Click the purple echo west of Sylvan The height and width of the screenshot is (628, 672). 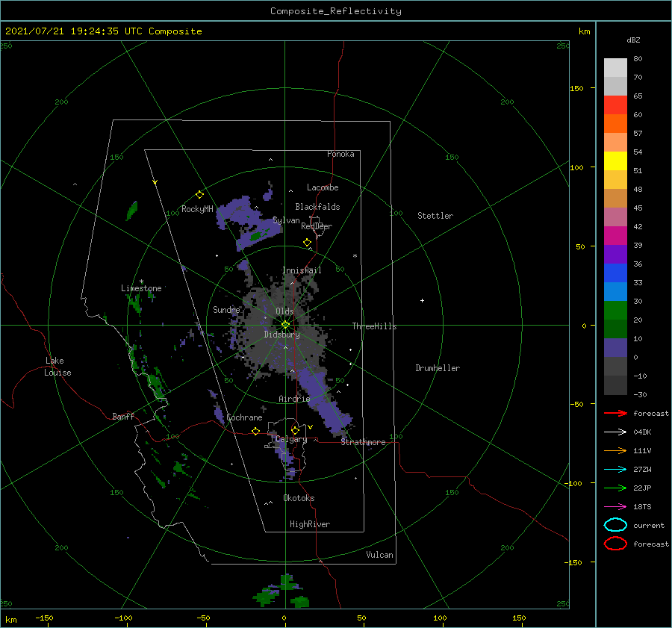point(248,221)
